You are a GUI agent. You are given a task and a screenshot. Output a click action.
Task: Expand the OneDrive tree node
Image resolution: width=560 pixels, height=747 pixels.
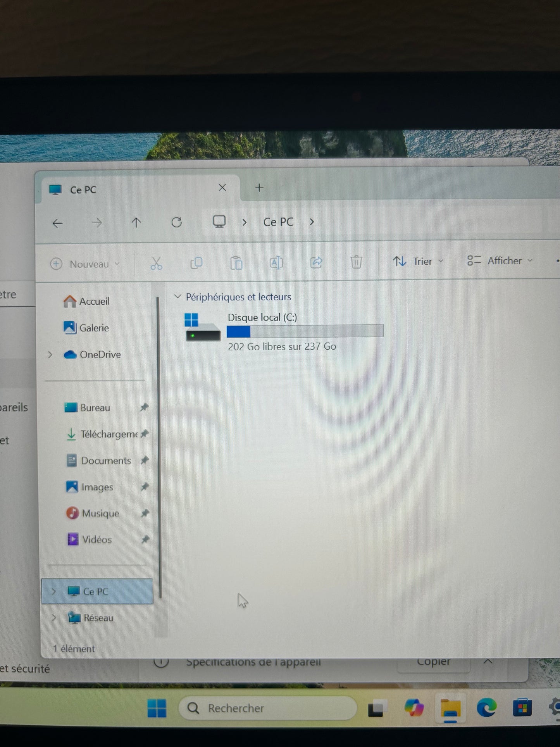point(50,355)
